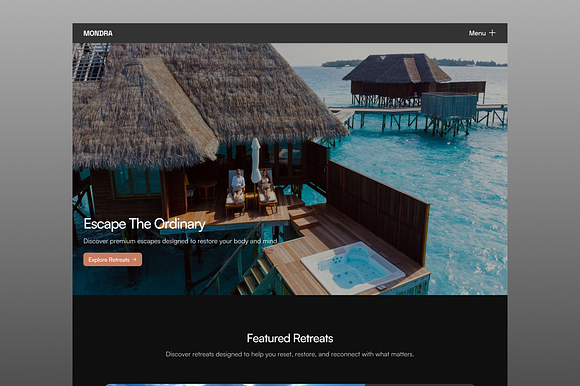Screen dimensions: 580x386
Task: Click the Featured Retreats heading
Action: pyautogui.click(x=290, y=338)
